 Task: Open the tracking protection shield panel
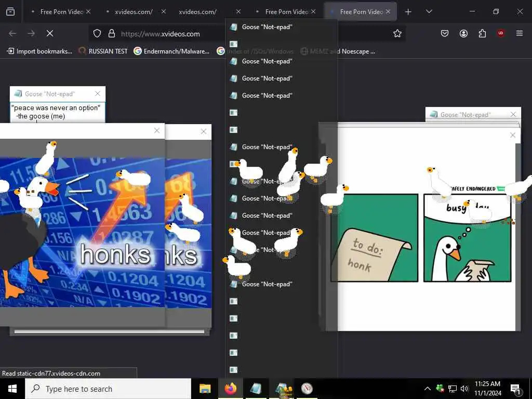coord(97,34)
